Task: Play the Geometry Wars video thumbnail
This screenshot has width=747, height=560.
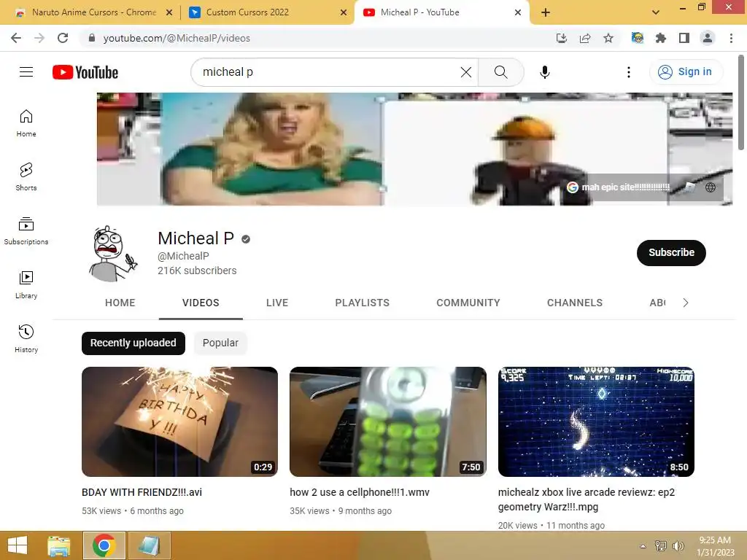Action: (596, 421)
